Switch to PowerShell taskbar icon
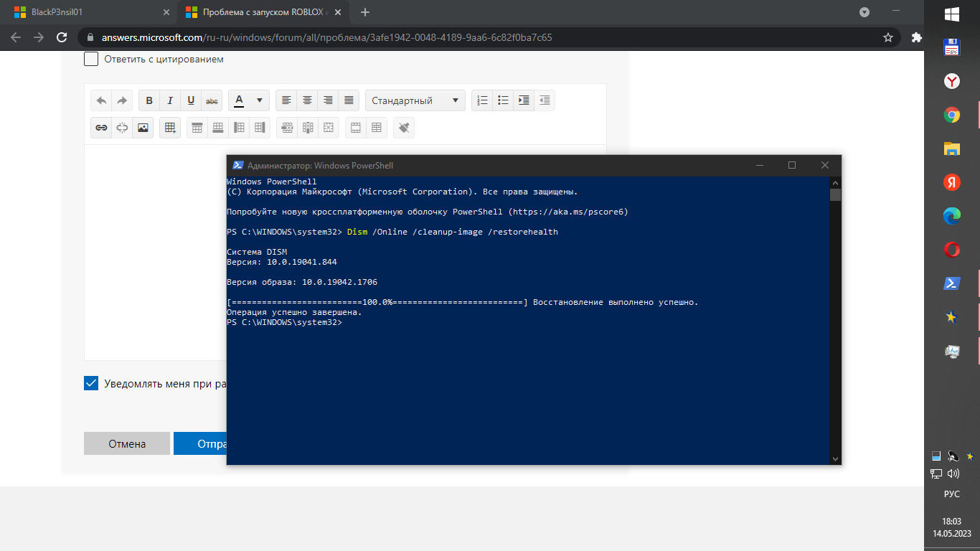Viewport: 980px width, 551px height. pos(952,283)
